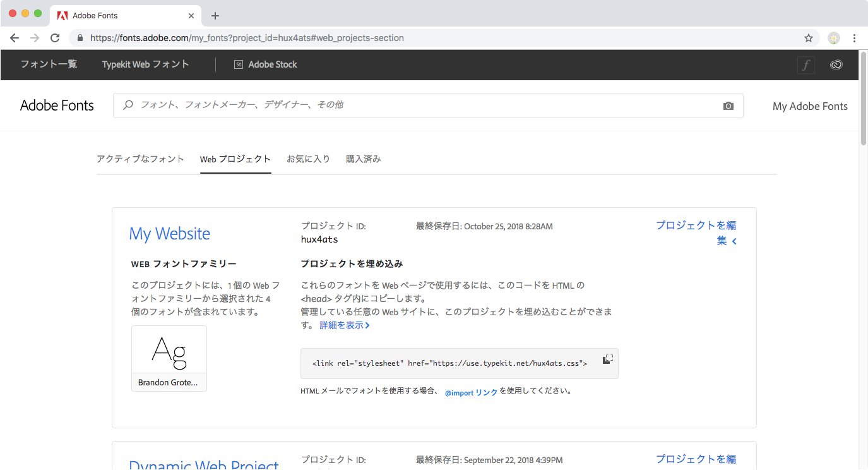Select the Adobe Fonts browser tab
868x470 pixels.
(x=126, y=16)
